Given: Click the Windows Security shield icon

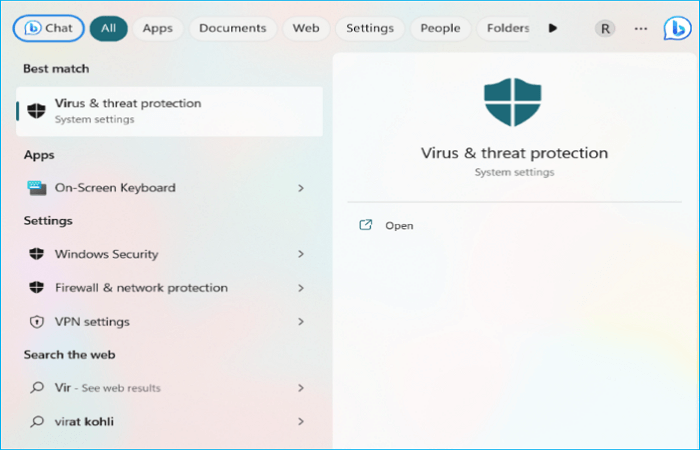Looking at the screenshot, I should tap(37, 254).
